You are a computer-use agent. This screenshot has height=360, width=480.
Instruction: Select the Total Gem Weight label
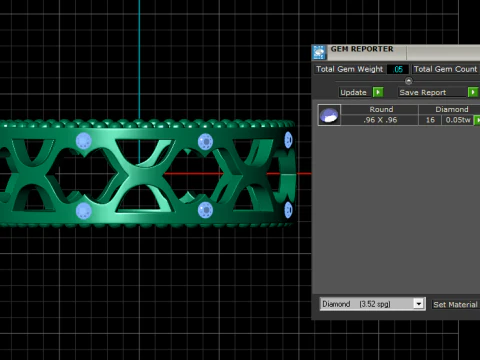point(349,69)
